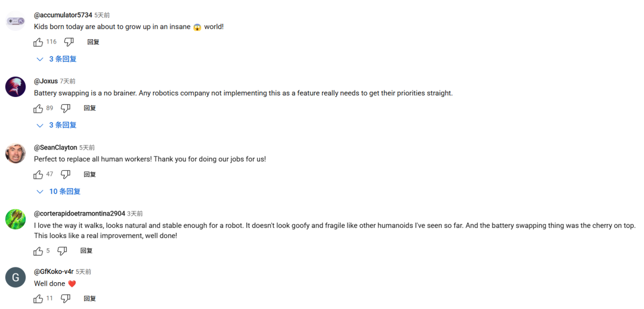Dislike the @accumulator5734 comment

[x=69, y=42]
